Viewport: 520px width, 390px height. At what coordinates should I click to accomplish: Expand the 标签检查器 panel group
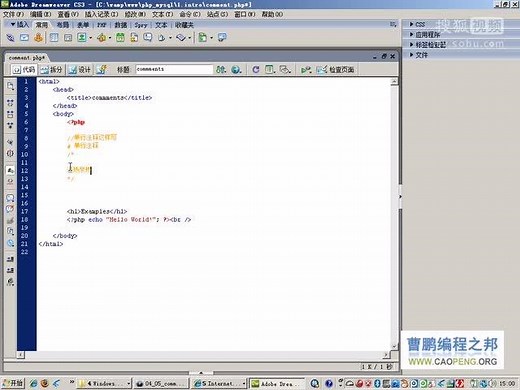[428, 45]
